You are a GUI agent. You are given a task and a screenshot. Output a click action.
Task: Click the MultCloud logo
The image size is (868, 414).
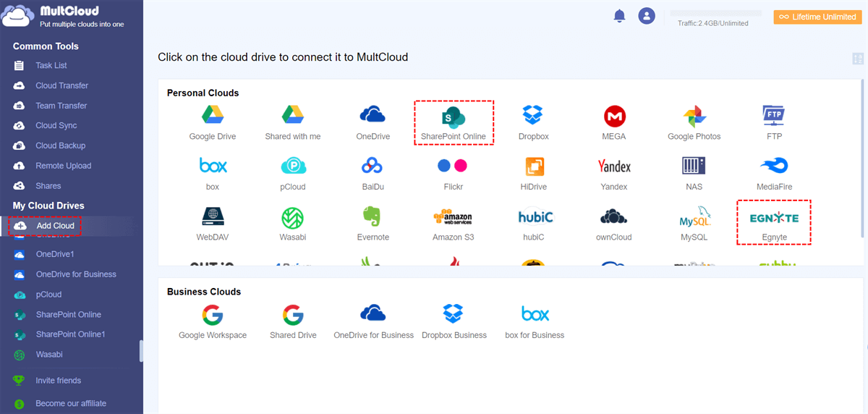(x=62, y=17)
